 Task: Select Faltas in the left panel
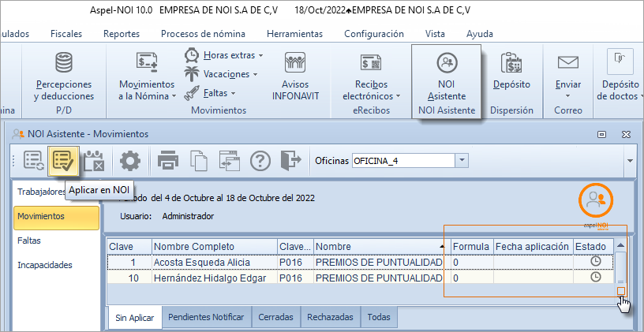click(x=29, y=240)
